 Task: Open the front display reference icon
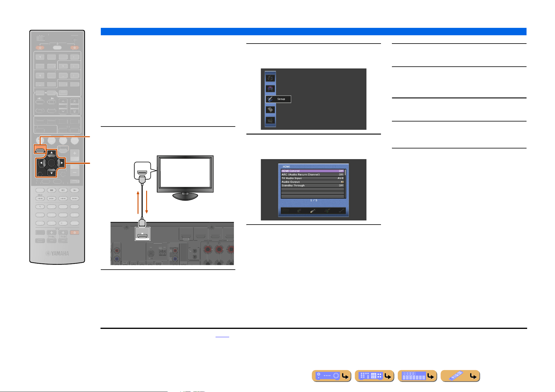point(417,376)
